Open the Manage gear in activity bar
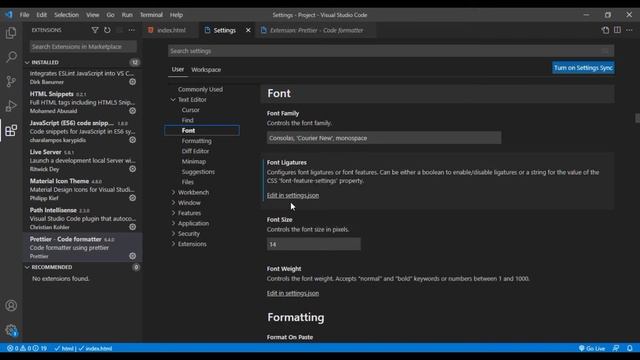The width and height of the screenshot is (640, 360). click(11, 330)
